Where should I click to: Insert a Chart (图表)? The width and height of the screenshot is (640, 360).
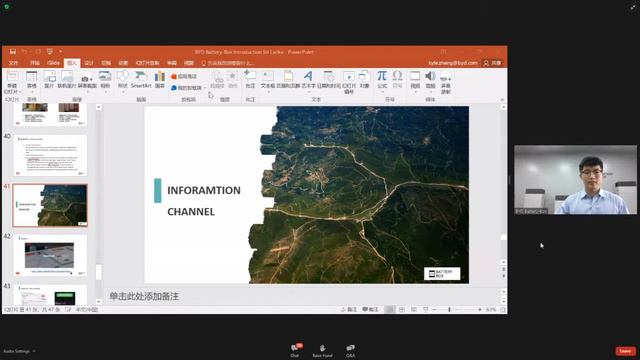pos(160,80)
